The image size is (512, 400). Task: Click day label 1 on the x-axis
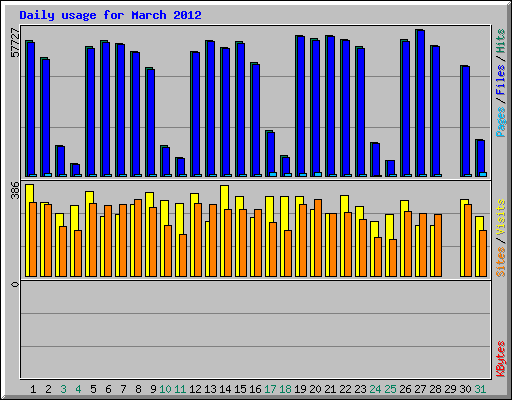point(33,389)
